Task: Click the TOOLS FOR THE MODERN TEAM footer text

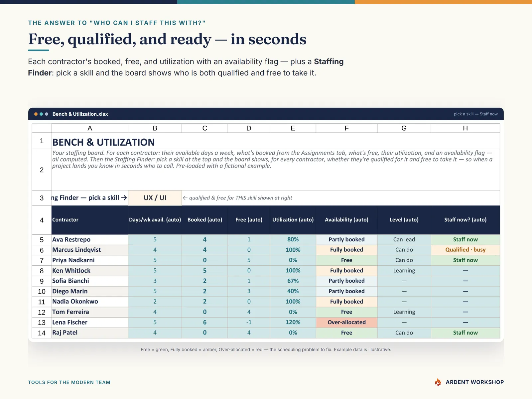Action: pyautogui.click(x=69, y=382)
